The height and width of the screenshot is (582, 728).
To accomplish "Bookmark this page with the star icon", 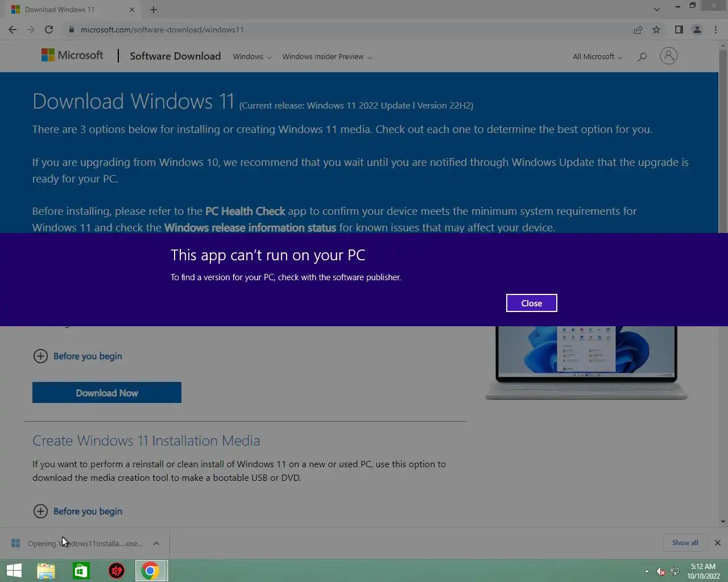I will (x=656, y=30).
